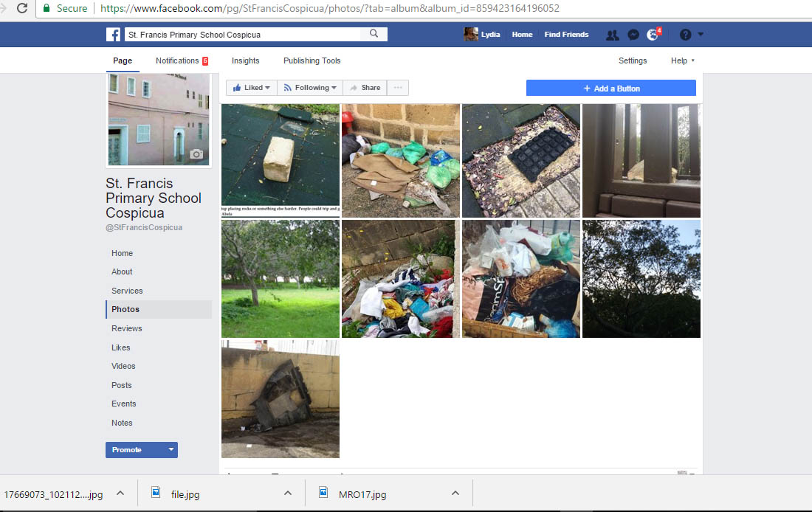The image size is (812, 512).
Task: Open the Publishing Tools tab
Action: point(312,60)
